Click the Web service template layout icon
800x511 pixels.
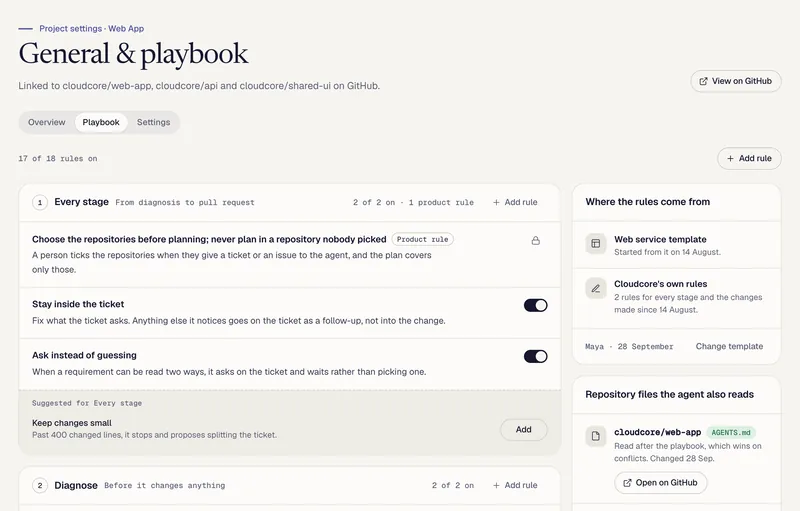[x=595, y=243]
